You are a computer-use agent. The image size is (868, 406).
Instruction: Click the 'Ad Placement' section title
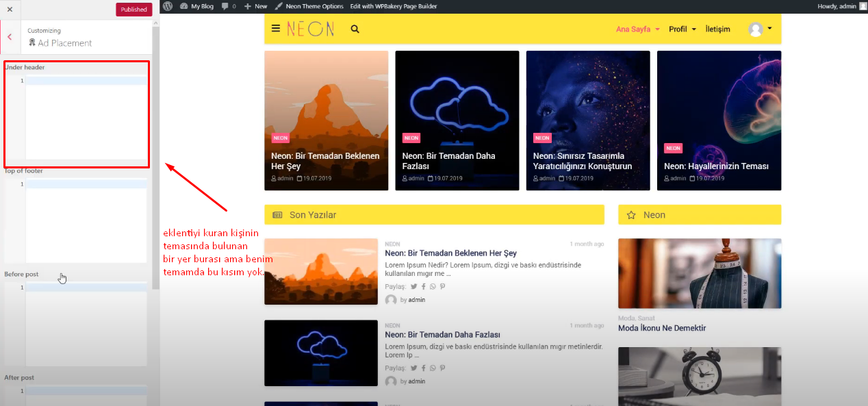point(65,42)
